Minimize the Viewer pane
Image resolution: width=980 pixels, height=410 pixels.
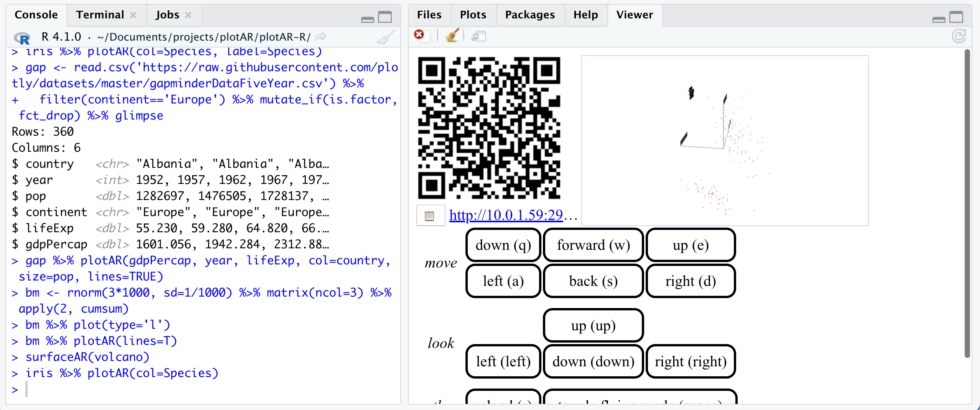939,19
